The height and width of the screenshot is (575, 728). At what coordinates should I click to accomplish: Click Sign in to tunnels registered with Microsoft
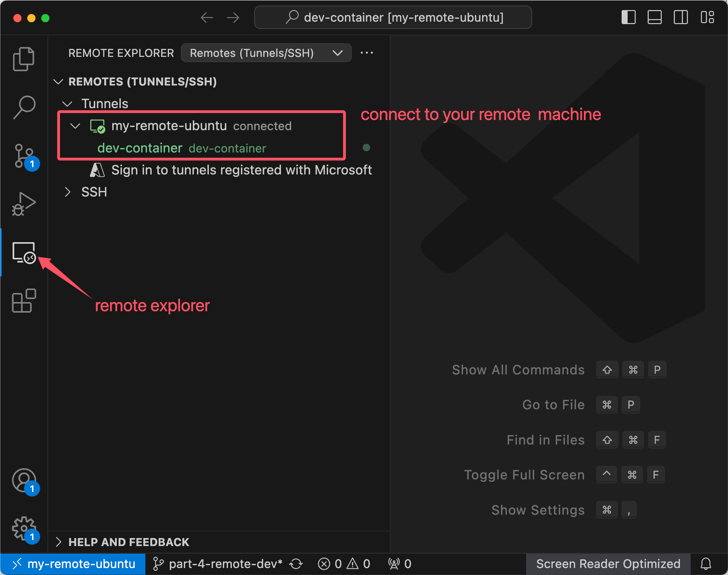point(241,170)
